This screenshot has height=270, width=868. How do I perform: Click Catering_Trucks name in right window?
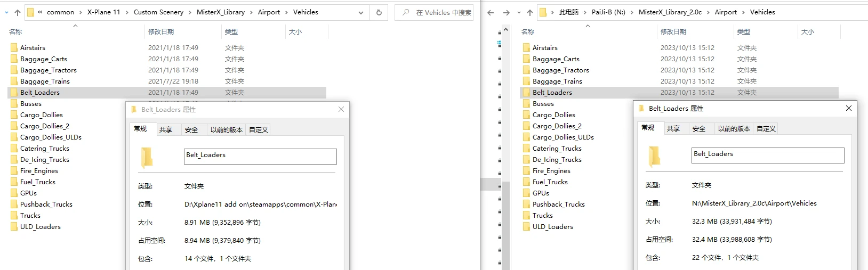coord(557,148)
